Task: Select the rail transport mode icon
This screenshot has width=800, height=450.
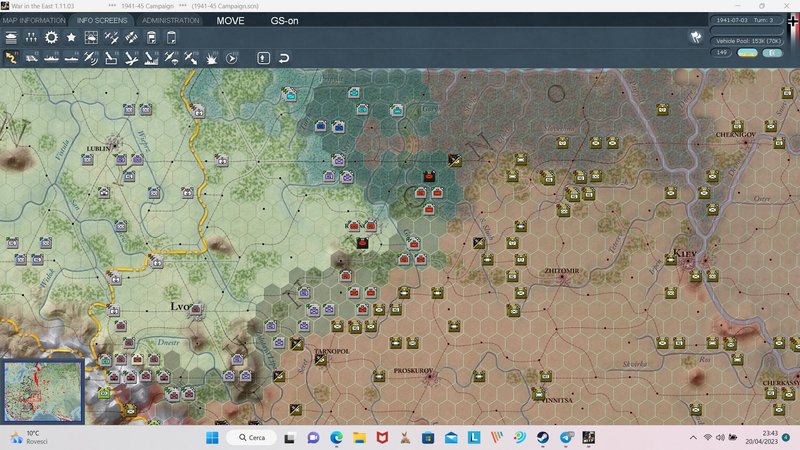Action: (x=32, y=58)
